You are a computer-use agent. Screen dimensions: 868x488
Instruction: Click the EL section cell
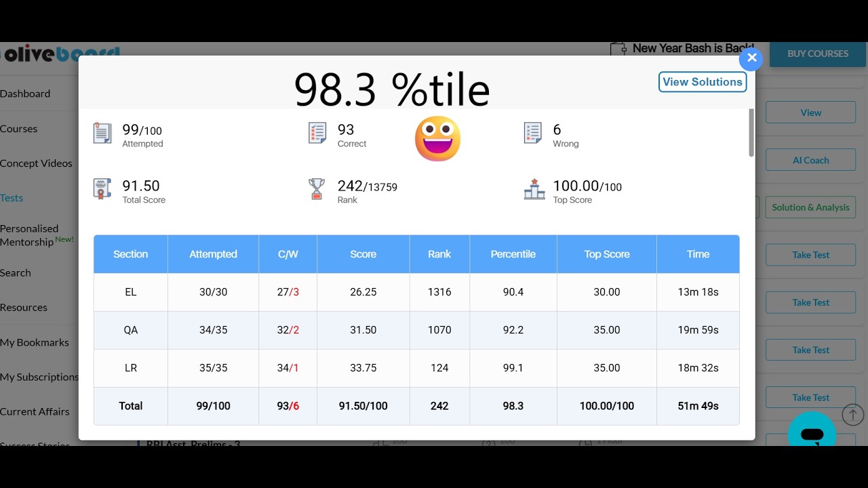pyautogui.click(x=131, y=292)
